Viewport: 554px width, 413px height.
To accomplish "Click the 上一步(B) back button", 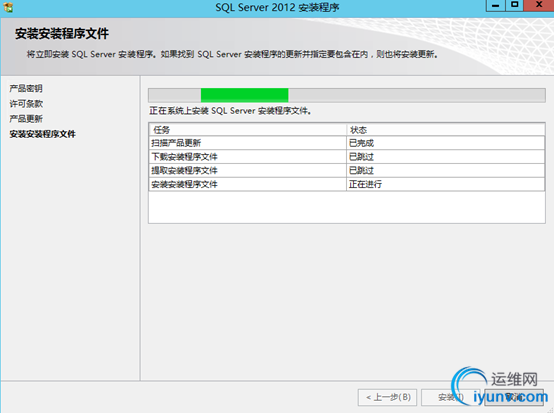I will (387, 397).
